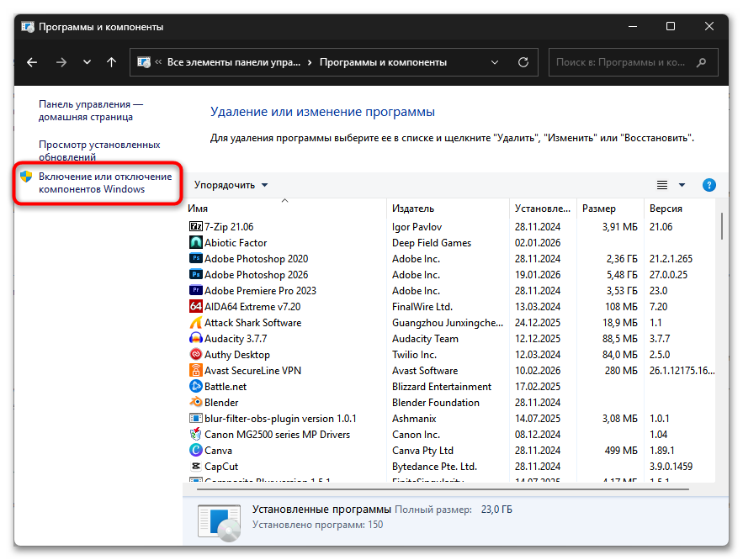Click the AIDA64 Extreme icon

point(196,306)
